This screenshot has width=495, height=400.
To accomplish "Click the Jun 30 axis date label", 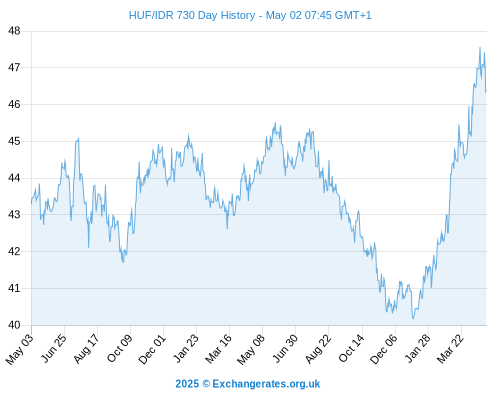I will [285, 348].
